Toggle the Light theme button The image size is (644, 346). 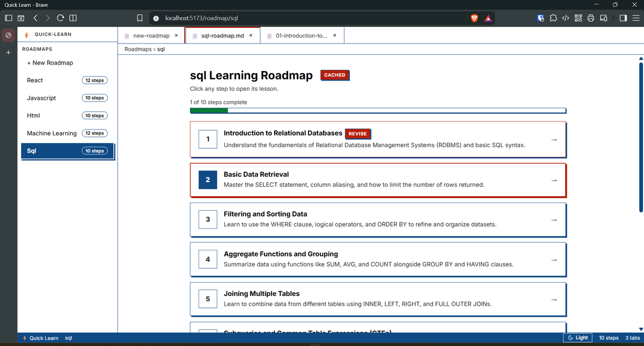577,338
